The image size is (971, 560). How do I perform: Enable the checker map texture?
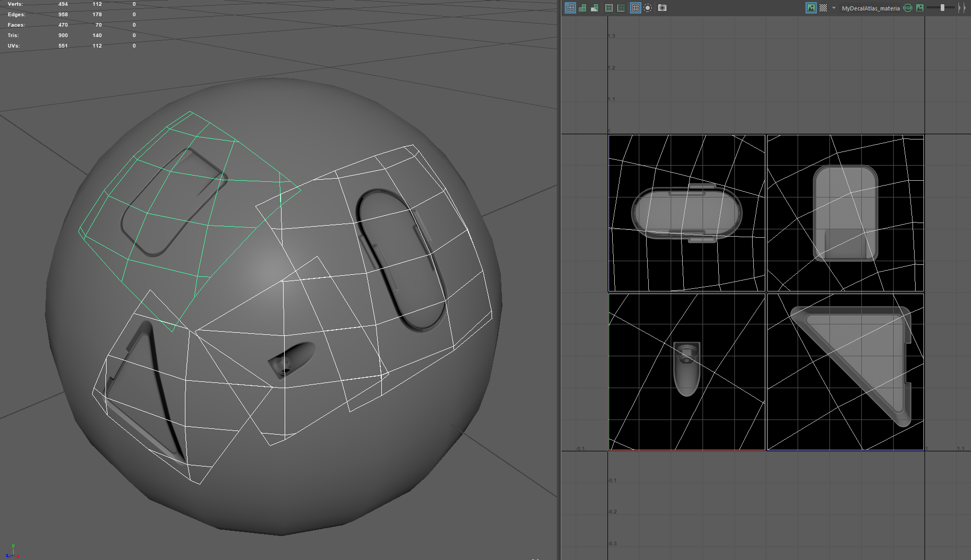(823, 8)
